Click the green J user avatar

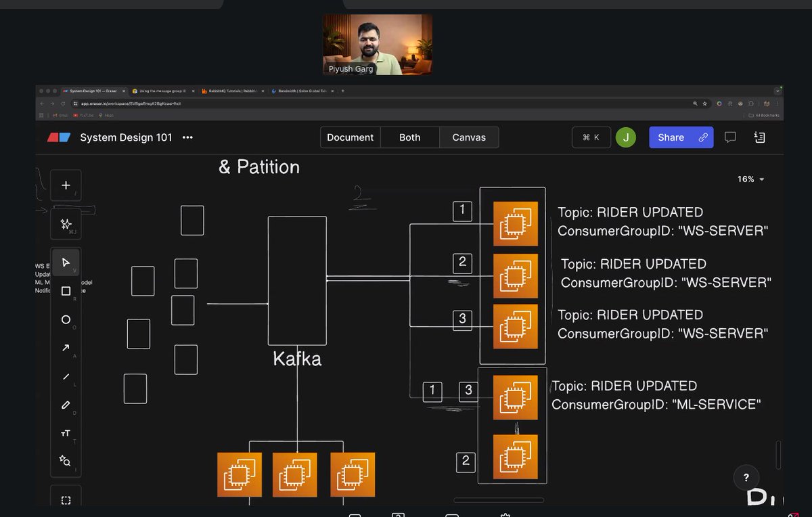[x=626, y=137]
